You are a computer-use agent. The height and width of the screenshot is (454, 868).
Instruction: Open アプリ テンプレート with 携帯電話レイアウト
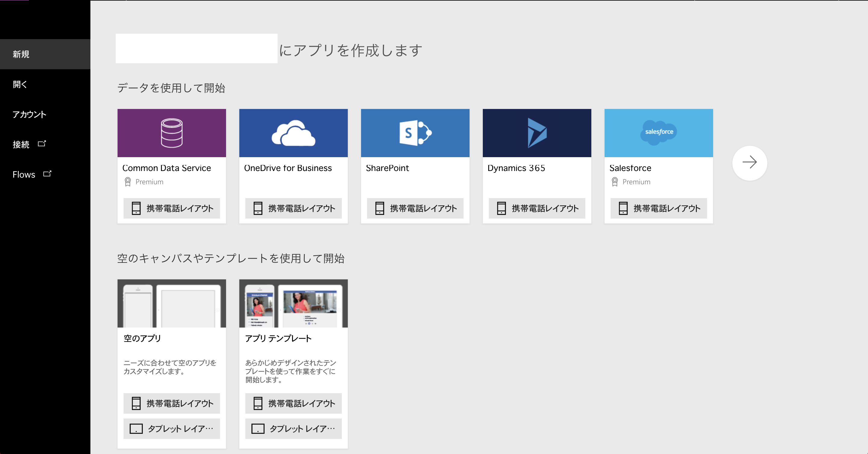294,403
